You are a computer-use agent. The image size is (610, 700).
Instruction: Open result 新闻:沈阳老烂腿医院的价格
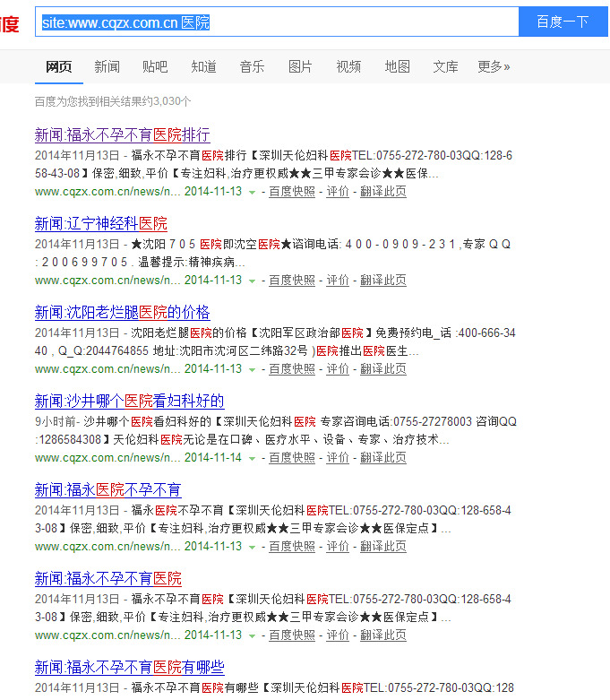[x=122, y=313]
